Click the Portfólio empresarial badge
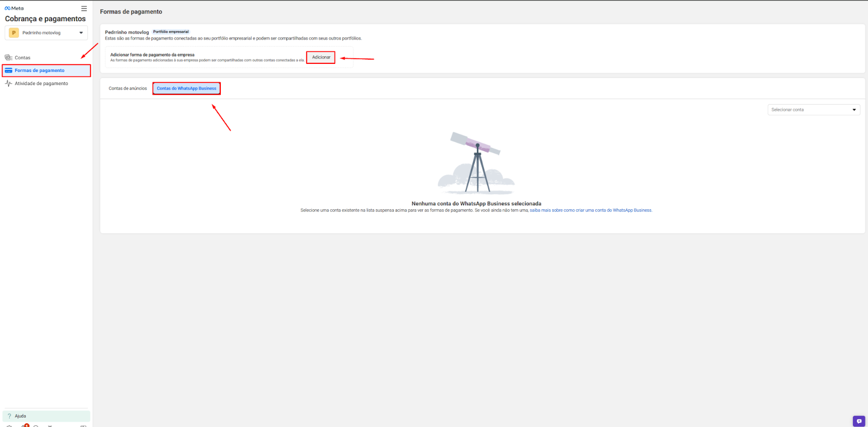The image size is (868, 427). click(171, 32)
